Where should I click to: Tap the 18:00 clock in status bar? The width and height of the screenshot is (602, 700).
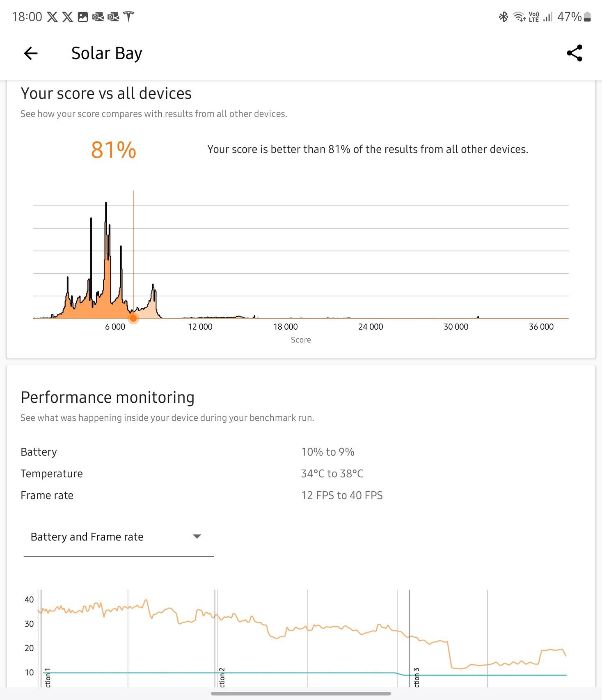27,17
